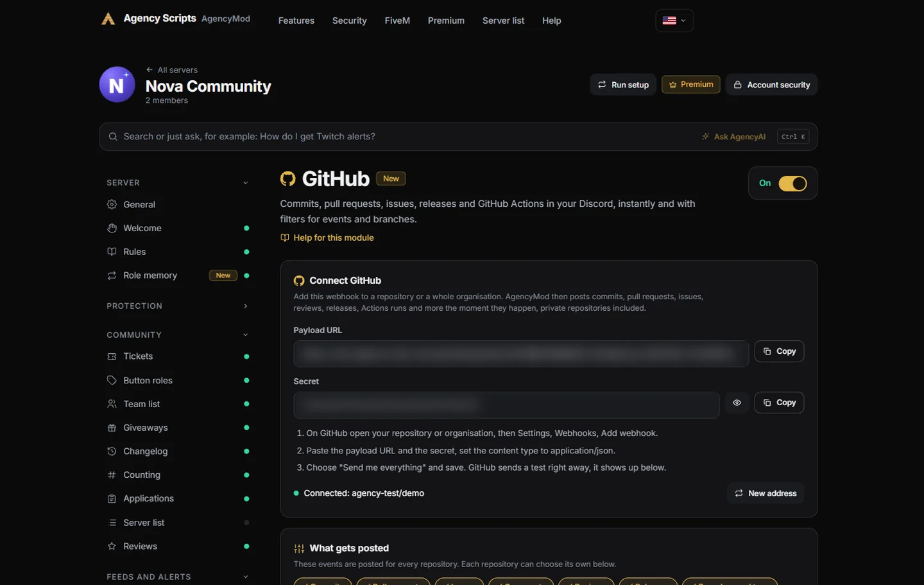Open the Server list nav item in header
924x585 pixels.
click(503, 21)
